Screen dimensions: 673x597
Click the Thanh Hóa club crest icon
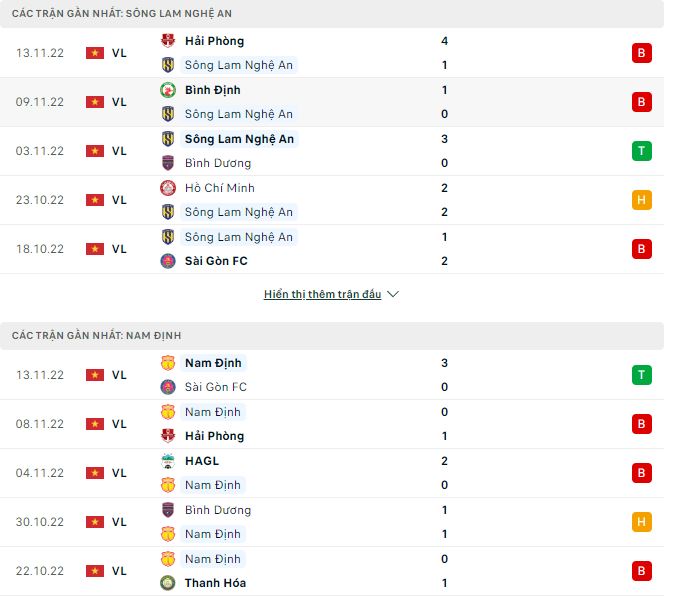click(168, 583)
